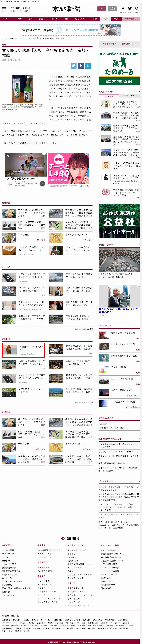Bookmark the article with Hatena B! button

tap(88, 66)
